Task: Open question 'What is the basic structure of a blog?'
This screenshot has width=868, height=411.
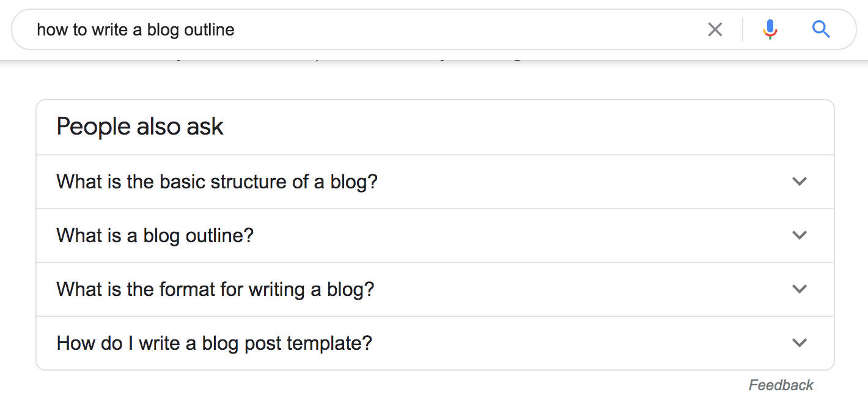Action: [x=217, y=182]
